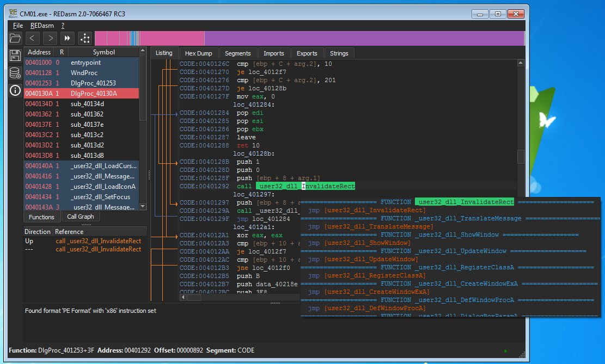
Task: Switch to the Hex Dump tab
Action: (x=198, y=53)
